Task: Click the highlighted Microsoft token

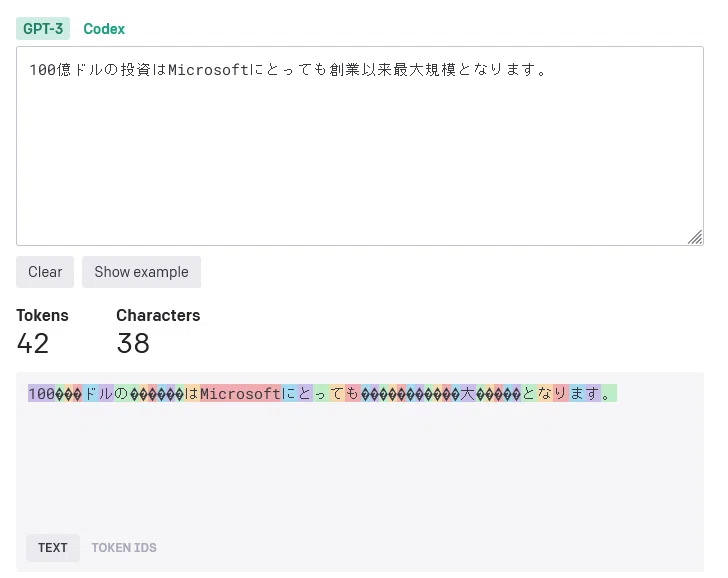Action: 240,394
